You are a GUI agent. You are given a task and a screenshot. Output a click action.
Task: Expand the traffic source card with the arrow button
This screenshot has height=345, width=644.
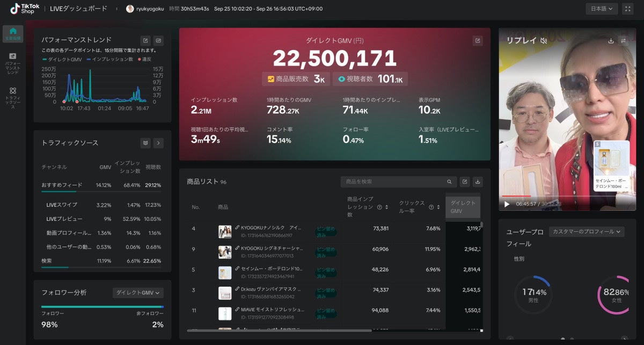(158, 143)
